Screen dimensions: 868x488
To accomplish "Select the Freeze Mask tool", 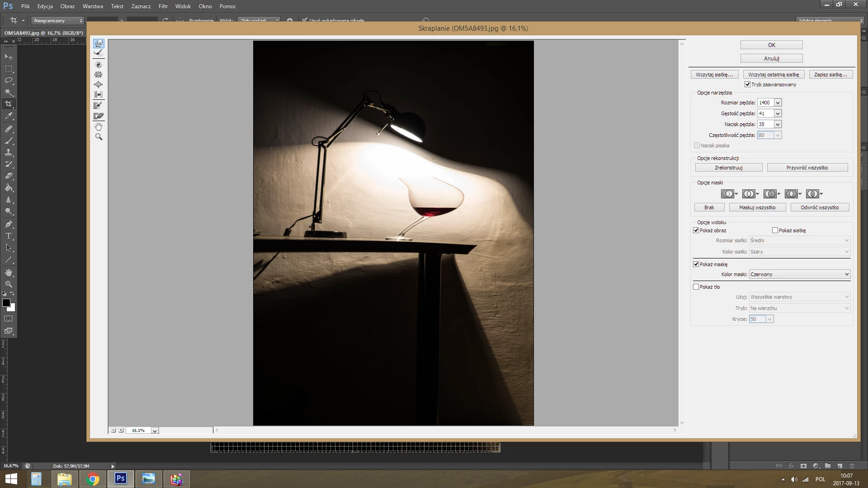I will coord(99,105).
